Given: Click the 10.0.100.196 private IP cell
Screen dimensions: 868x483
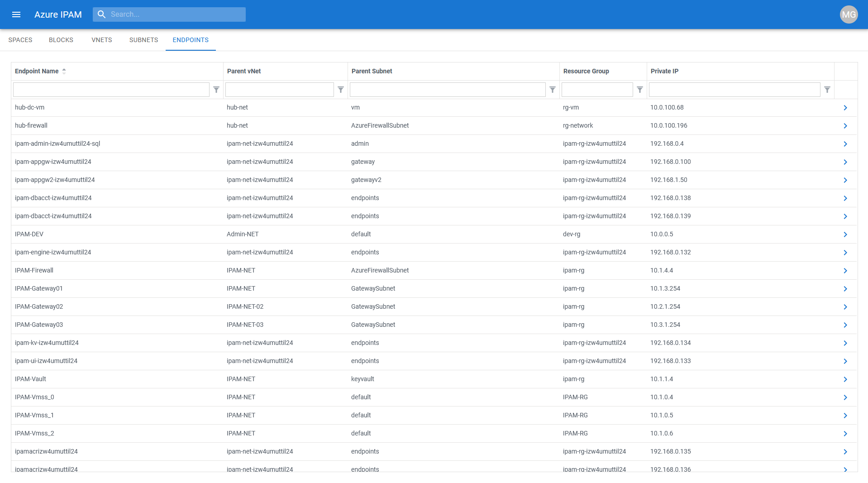Looking at the screenshot, I should [x=669, y=125].
